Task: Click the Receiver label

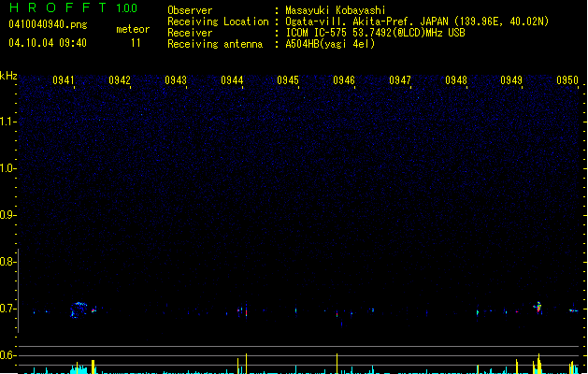Action: (x=190, y=33)
